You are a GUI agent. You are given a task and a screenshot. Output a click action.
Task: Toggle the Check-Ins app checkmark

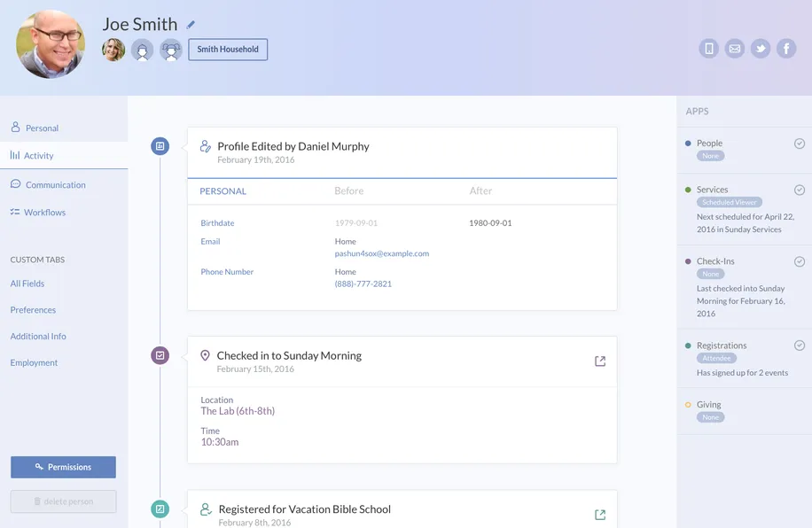tap(799, 261)
